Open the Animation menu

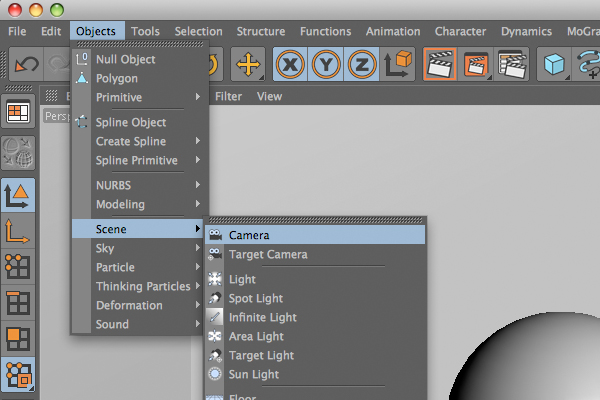(x=393, y=31)
